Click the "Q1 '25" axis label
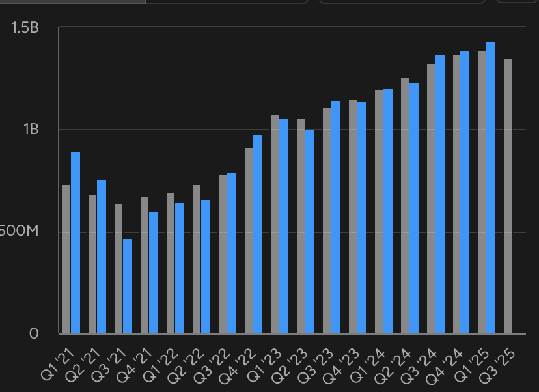The height and width of the screenshot is (392, 539). [x=473, y=365]
